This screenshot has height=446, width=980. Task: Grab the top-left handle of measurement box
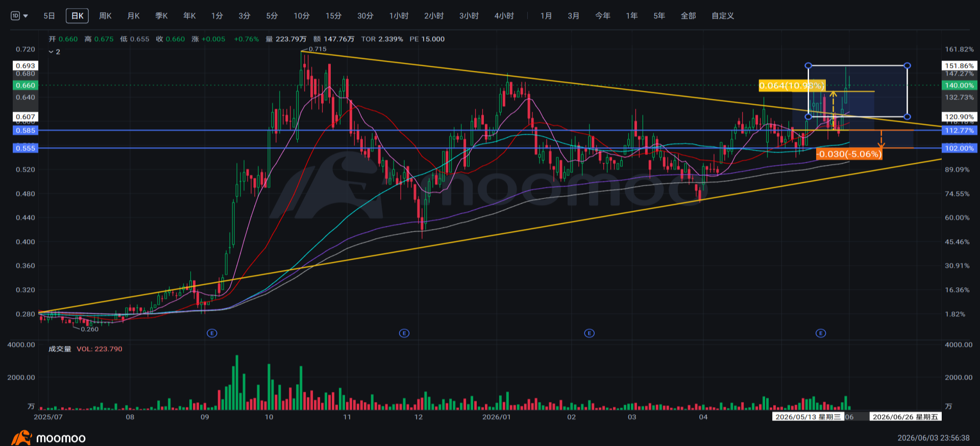[808, 65]
